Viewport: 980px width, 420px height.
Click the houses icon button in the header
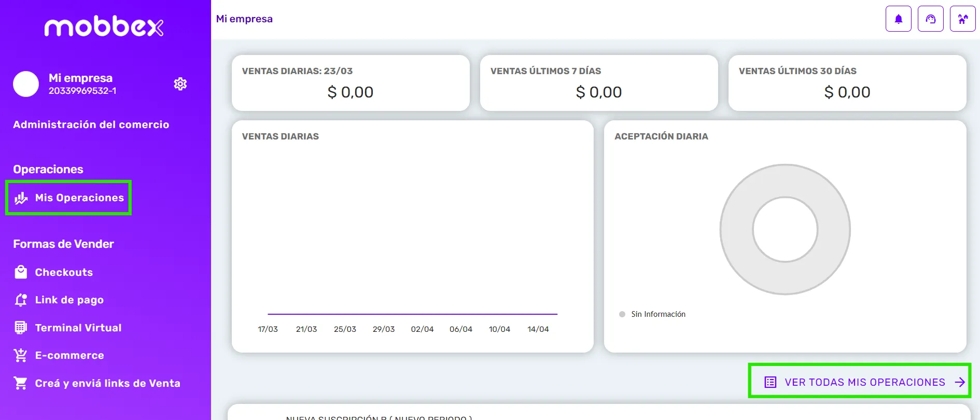(x=962, y=19)
